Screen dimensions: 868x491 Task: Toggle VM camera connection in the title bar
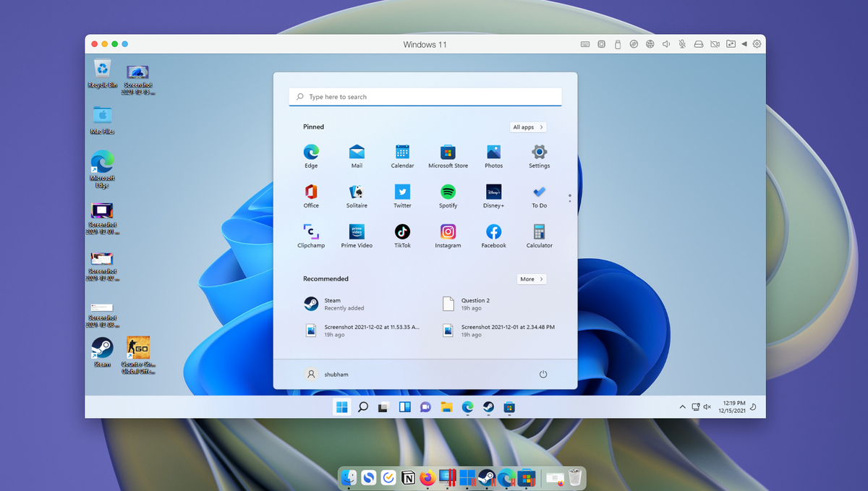tap(715, 44)
